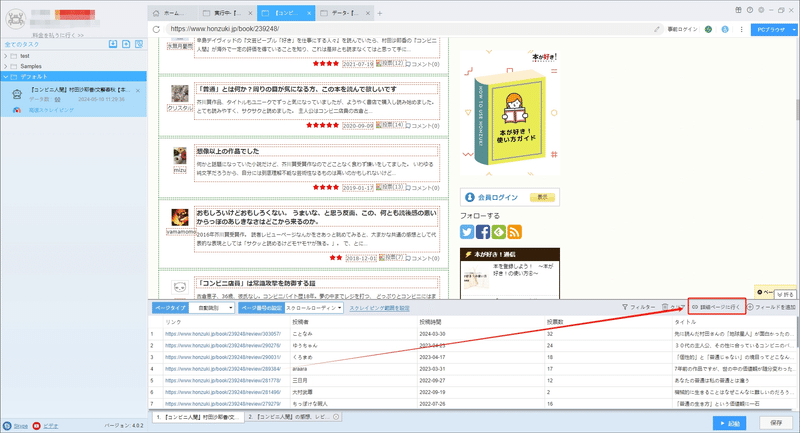Click the 折る collapse toggle
The height and width of the screenshot is (433, 800).
[x=785, y=294]
